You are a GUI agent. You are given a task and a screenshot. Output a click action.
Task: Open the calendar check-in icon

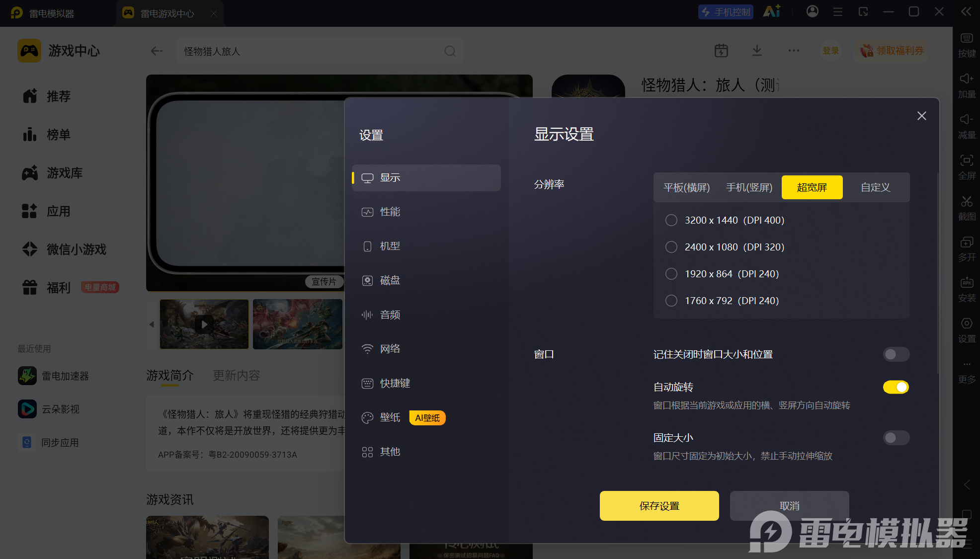click(721, 50)
